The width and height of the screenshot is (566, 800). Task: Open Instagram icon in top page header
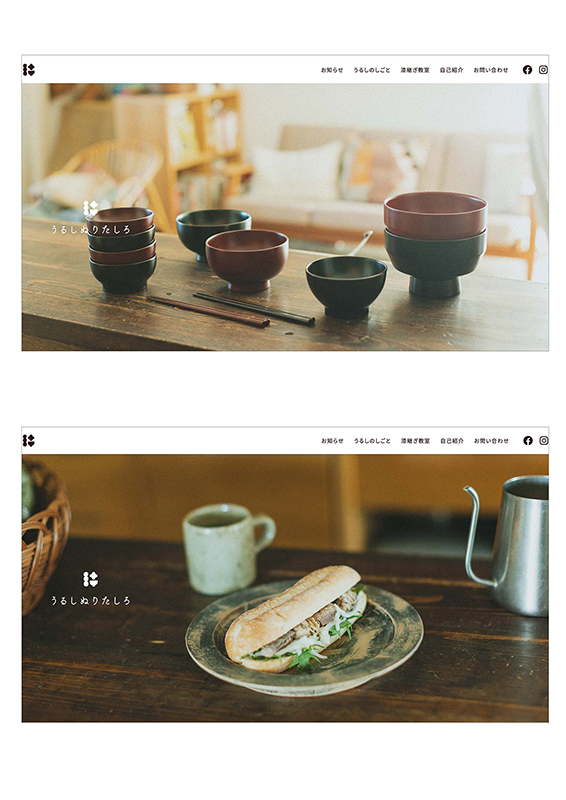pyautogui.click(x=544, y=70)
